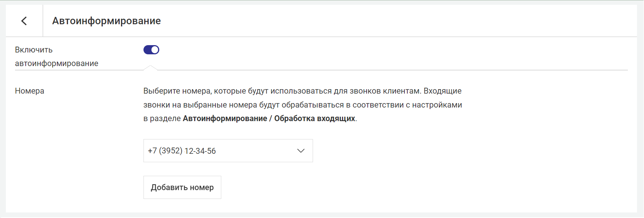Click the description starting with Выберите номера
The image size is (644, 218).
pos(302,105)
